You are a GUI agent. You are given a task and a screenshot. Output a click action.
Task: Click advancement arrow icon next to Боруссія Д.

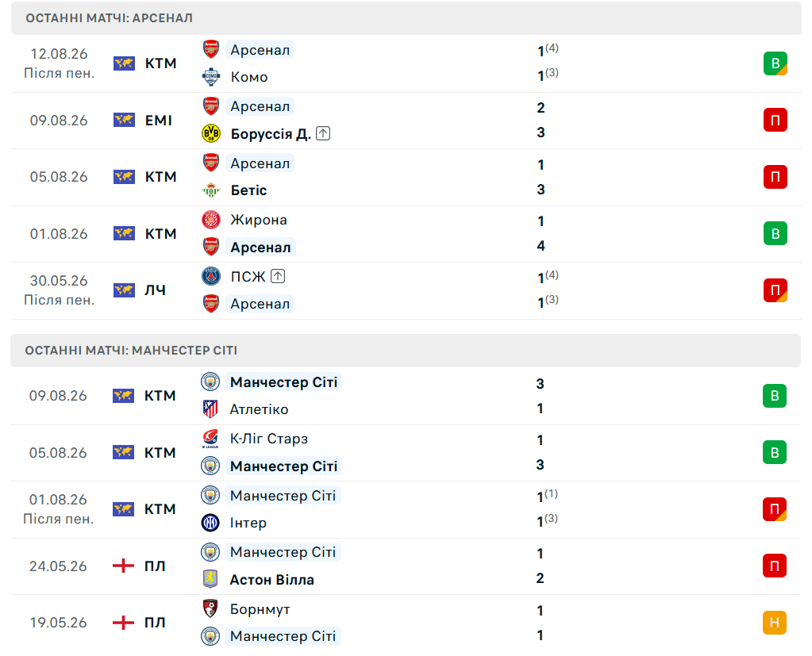click(x=323, y=133)
